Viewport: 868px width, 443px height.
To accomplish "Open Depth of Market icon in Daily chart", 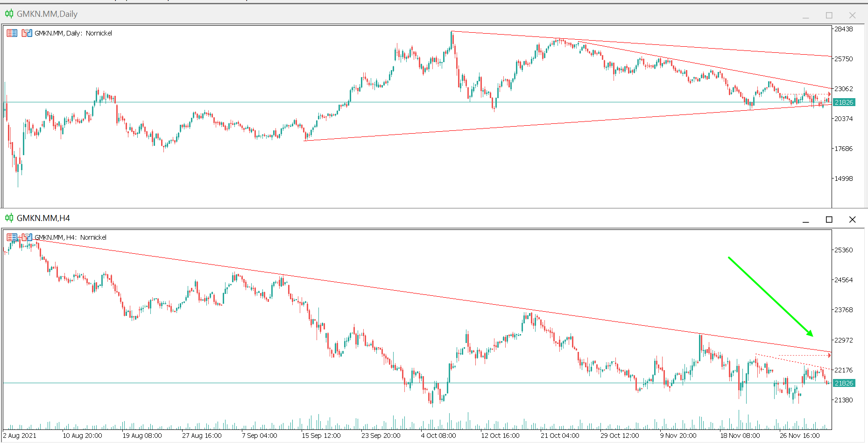I will (x=12, y=33).
